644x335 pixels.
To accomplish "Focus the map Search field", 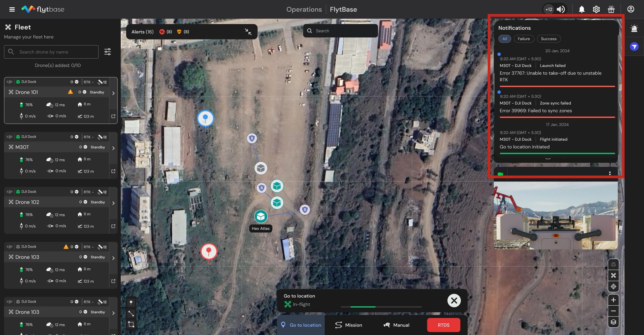I will click(x=341, y=31).
